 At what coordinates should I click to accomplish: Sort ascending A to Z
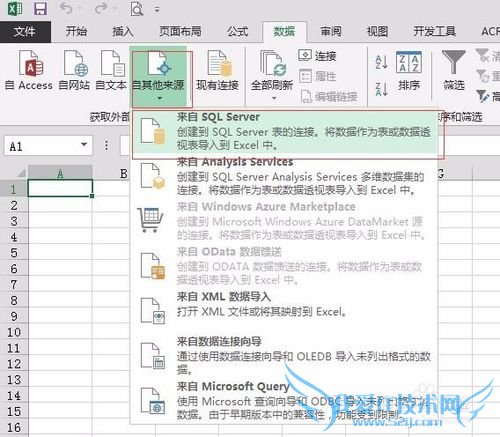[x=381, y=62]
